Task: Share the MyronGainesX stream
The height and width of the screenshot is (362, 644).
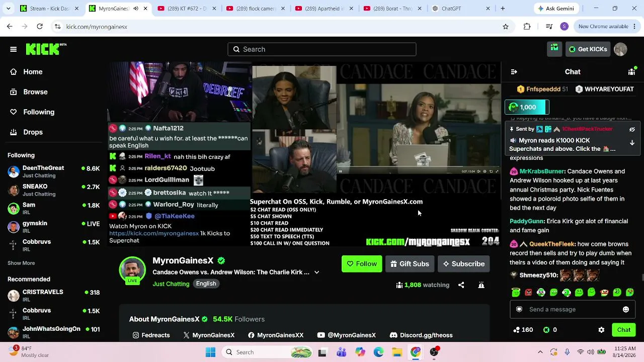Action: pyautogui.click(x=461, y=285)
